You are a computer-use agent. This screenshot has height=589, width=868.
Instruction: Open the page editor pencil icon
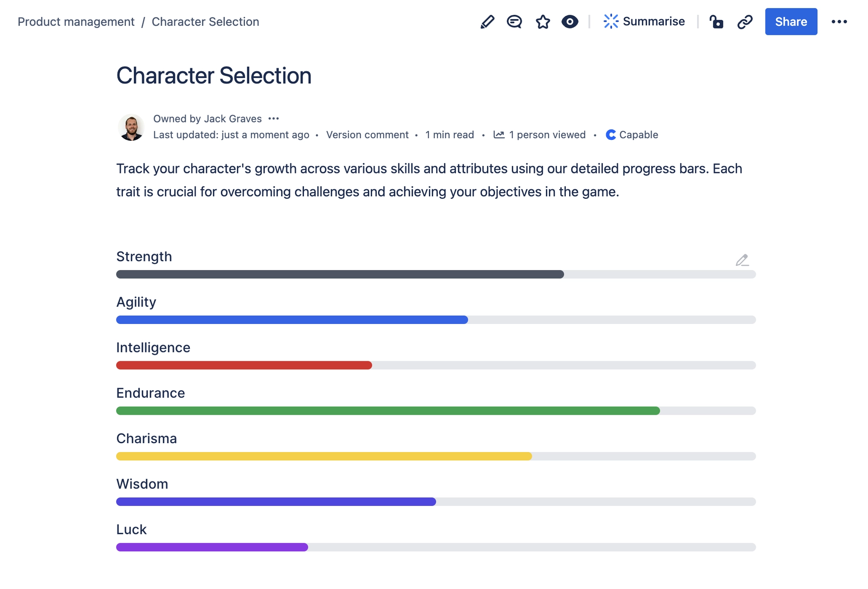tap(487, 22)
